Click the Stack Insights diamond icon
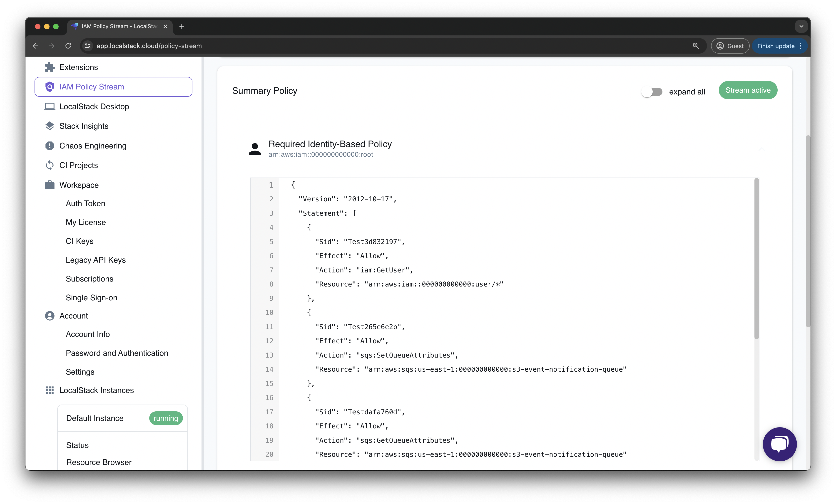 coord(49,126)
